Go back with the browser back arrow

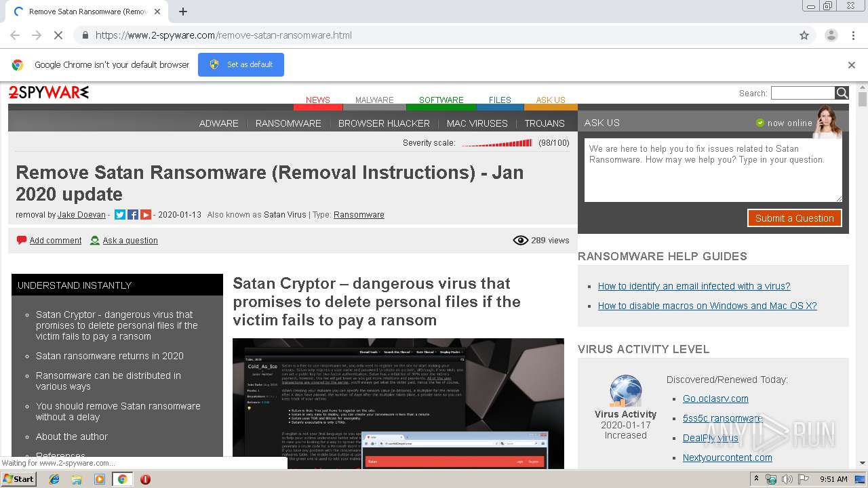(x=15, y=35)
